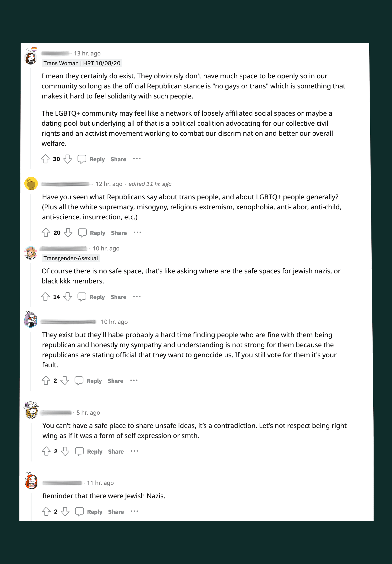
Task: Open avatar of the Trans Woman flaired commenter
Action: pyautogui.click(x=31, y=57)
